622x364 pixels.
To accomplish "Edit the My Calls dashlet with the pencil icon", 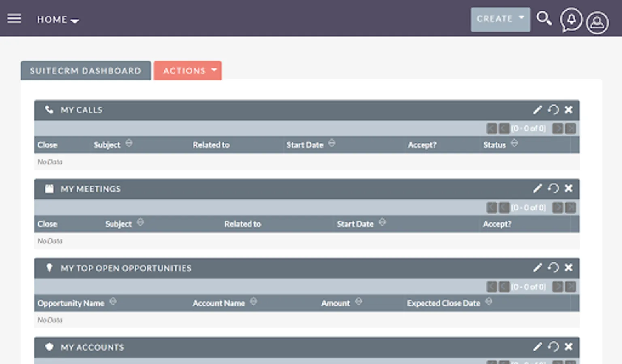I will (x=537, y=110).
